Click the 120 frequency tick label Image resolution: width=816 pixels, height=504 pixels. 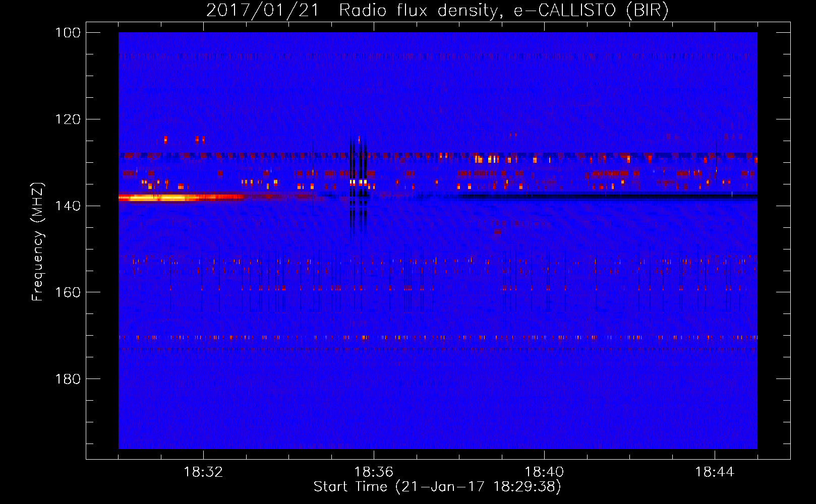(68, 119)
